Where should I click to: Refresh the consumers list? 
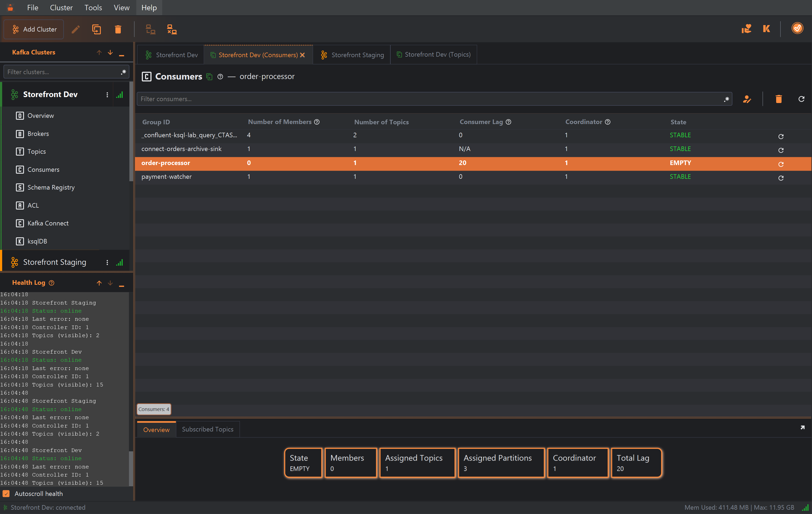click(801, 99)
